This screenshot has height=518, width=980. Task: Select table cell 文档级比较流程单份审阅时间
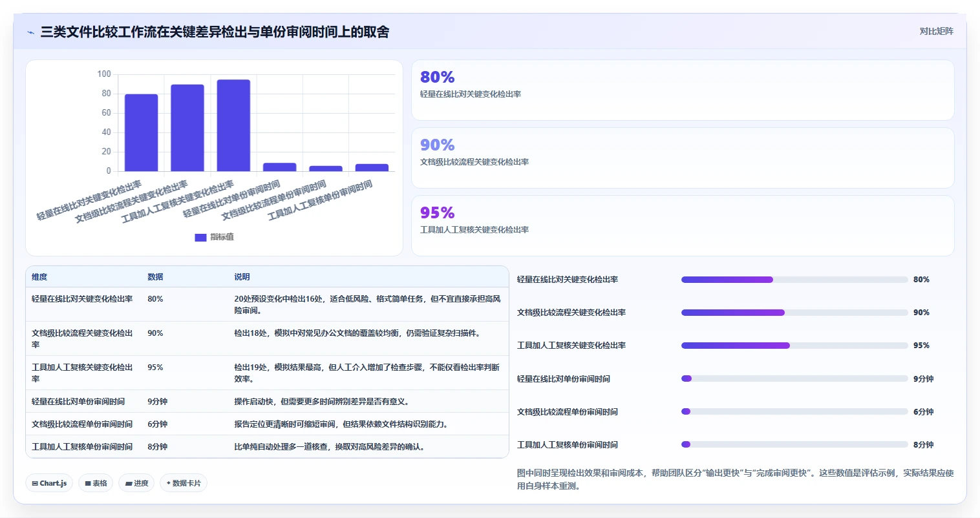[x=82, y=424]
